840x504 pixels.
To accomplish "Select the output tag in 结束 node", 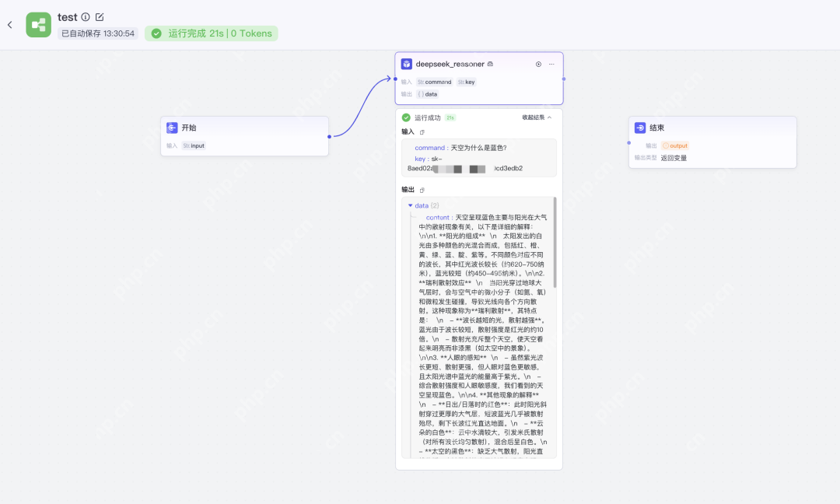I will click(x=675, y=145).
